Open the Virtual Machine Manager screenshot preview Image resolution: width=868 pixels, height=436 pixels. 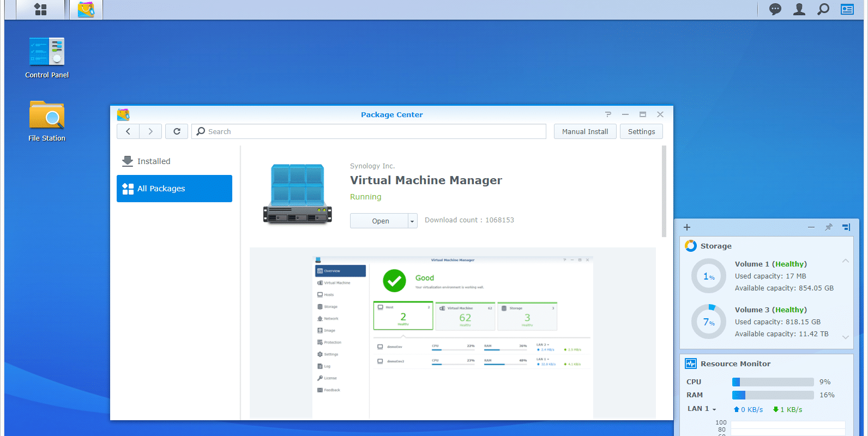(453, 333)
